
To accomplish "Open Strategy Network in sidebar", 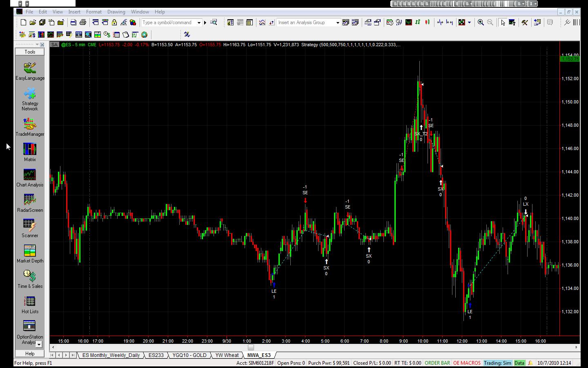I will click(x=30, y=99).
